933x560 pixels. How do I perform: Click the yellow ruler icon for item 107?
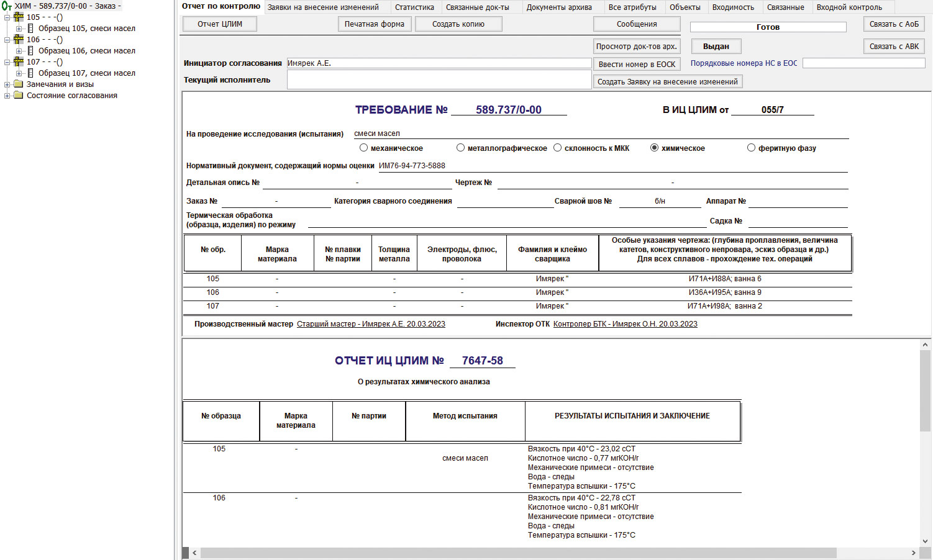(19, 62)
